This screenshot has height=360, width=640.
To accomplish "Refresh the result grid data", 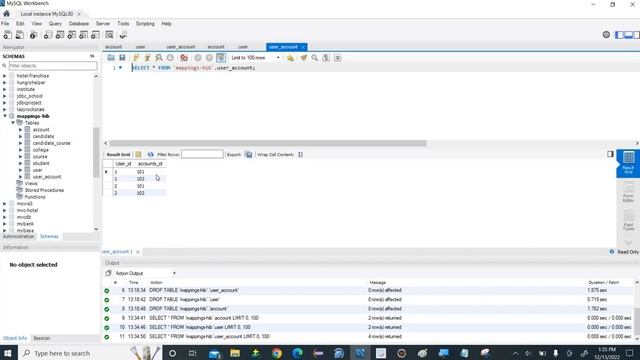I will point(151,155).
